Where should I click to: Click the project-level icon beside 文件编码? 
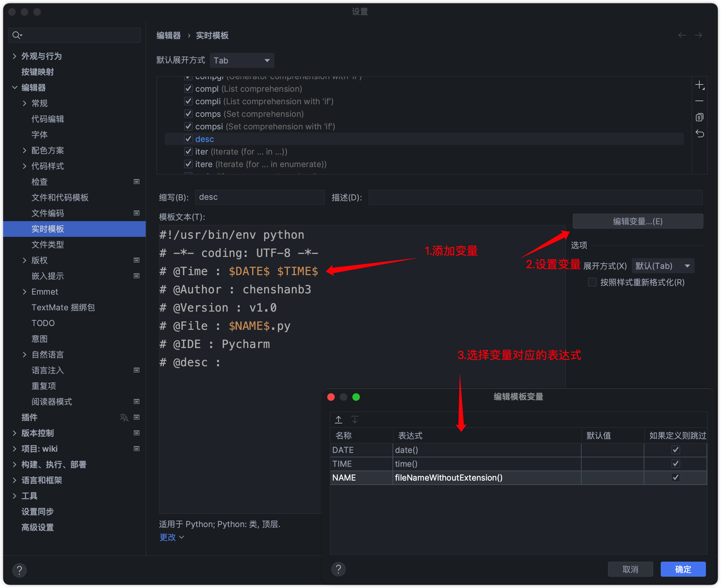(x=137, y=213)
